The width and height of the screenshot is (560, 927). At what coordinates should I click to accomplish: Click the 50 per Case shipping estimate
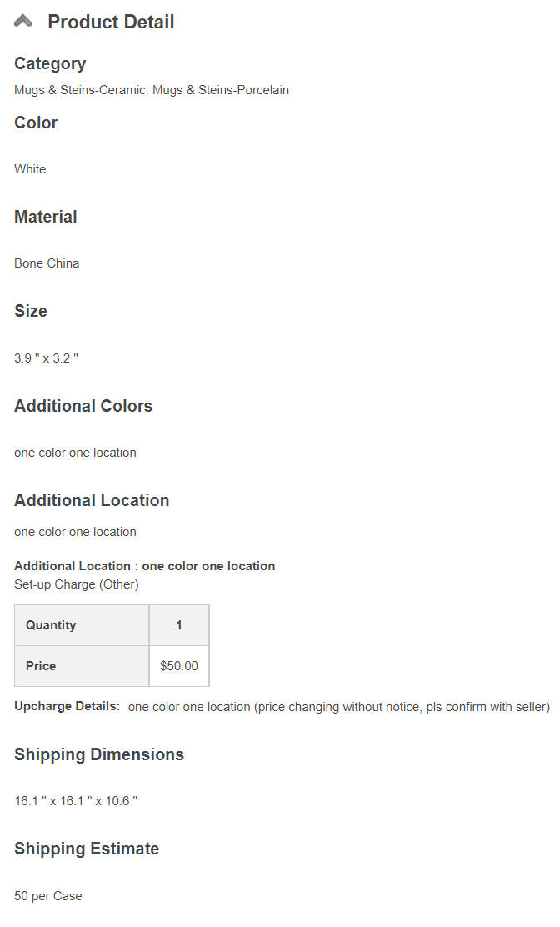47,896
